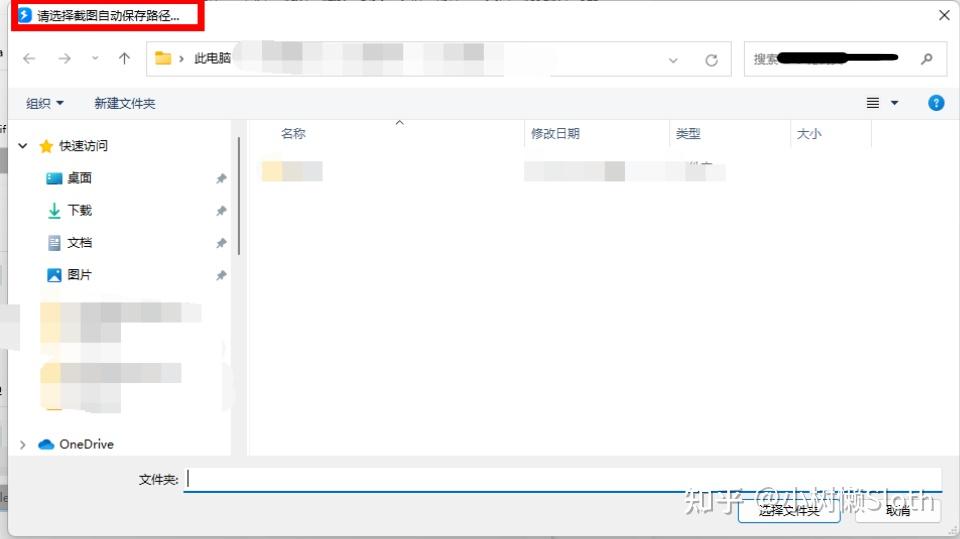
Task: Go up one folder level arrow
Action: (x=124, y=59)
